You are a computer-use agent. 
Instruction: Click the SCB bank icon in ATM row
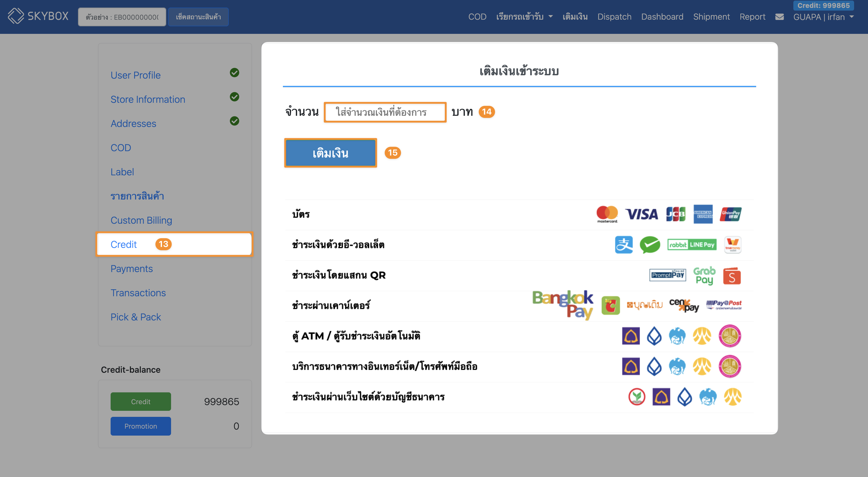pos(631,336)
